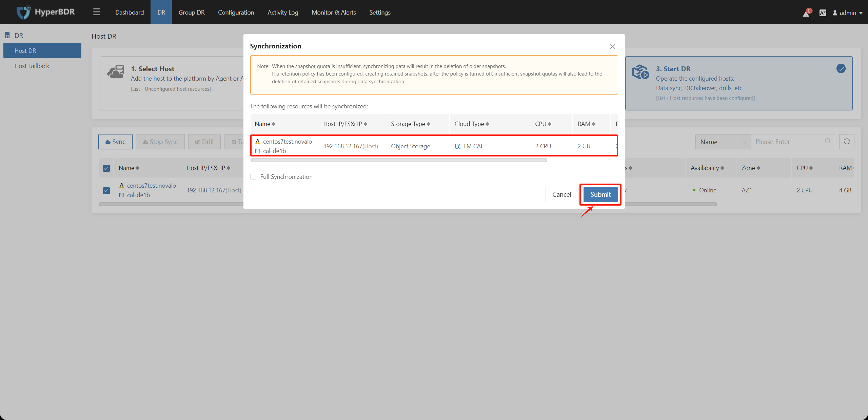Click Linux penguin icon in background host row
The width and height of the screenshot is (868, 420).
[122, 186]
